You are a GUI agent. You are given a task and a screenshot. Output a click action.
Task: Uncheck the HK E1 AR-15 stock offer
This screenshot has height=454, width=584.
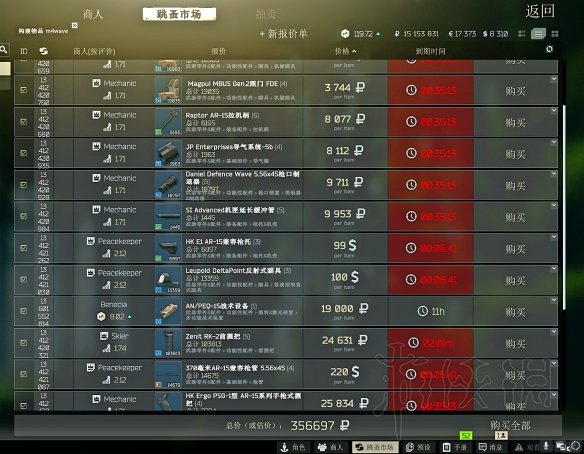point(23,248)
